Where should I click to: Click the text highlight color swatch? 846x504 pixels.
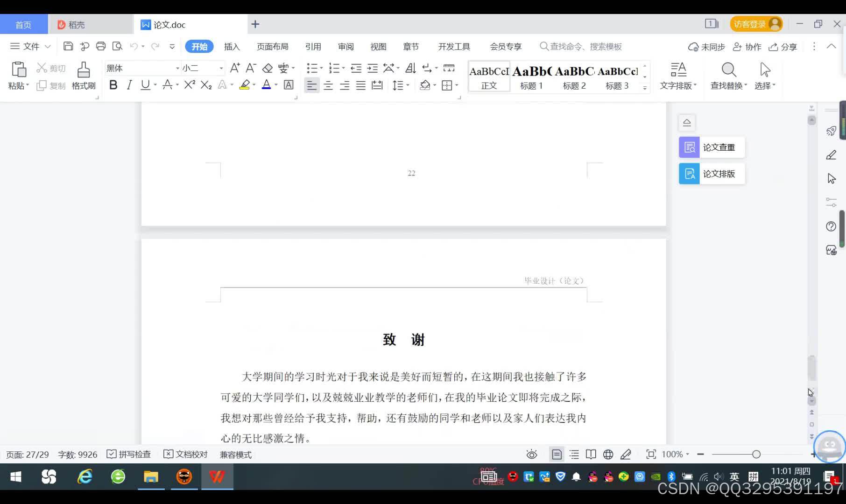pyautogui.click(x=244, y=85)
